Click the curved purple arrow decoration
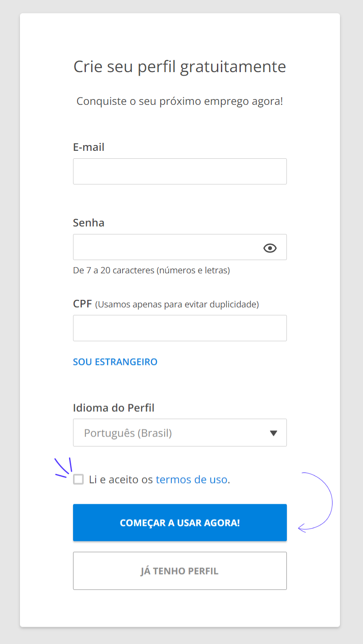 316,502
